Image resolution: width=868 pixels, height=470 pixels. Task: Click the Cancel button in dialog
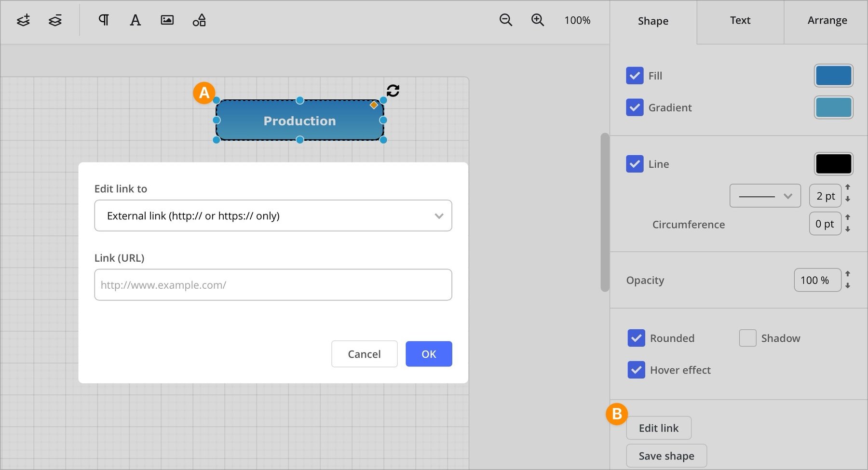click(365, 354)
